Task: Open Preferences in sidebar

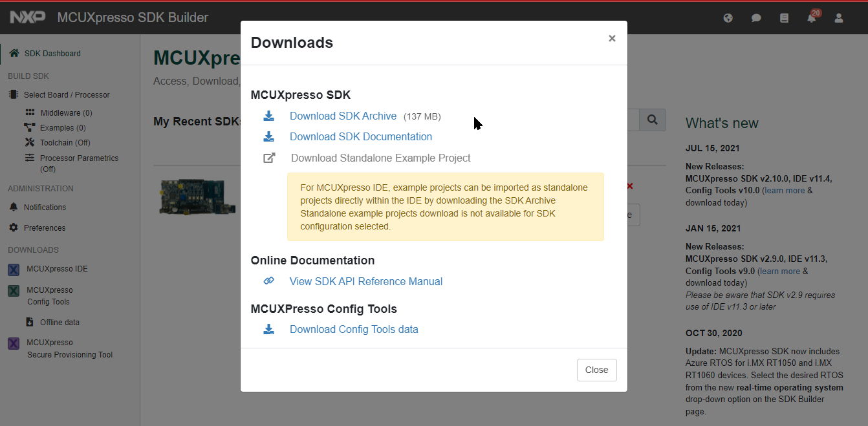Action: (x=45, y=228)
